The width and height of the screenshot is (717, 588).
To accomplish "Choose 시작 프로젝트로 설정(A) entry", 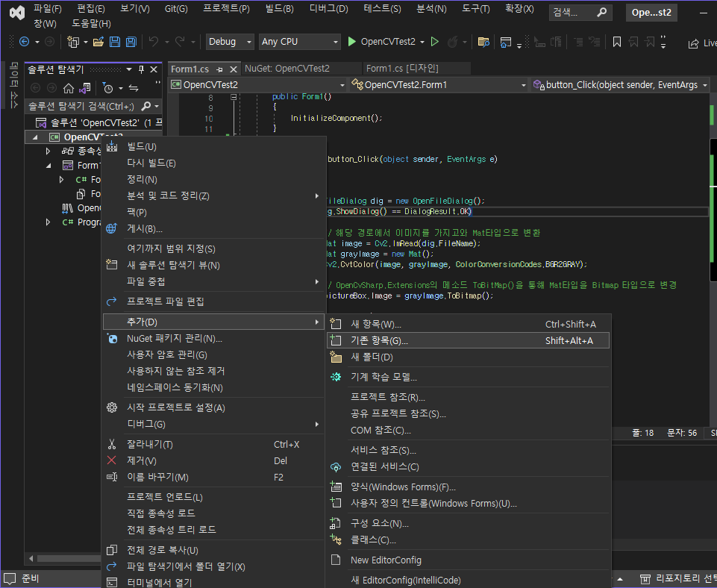I will click(x=213, y=408).
